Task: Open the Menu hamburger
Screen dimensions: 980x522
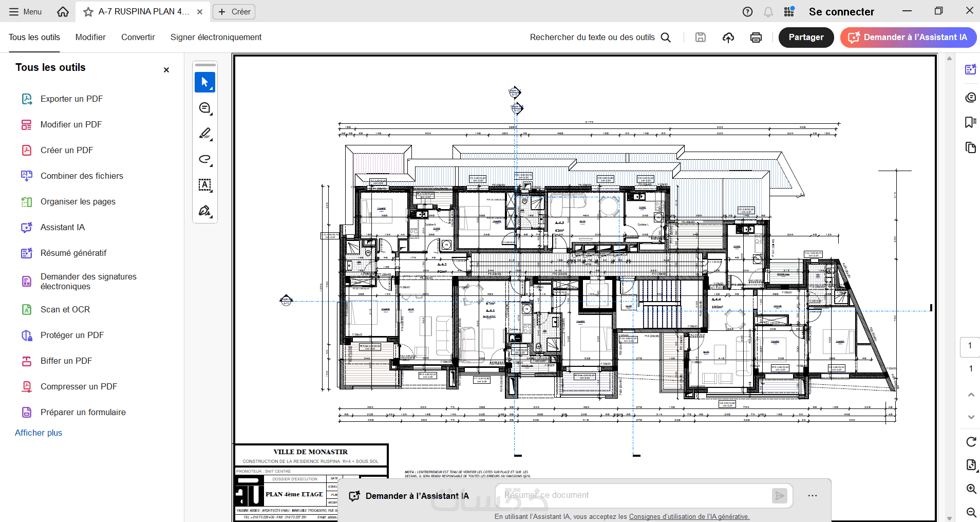Action: (26, 12)
